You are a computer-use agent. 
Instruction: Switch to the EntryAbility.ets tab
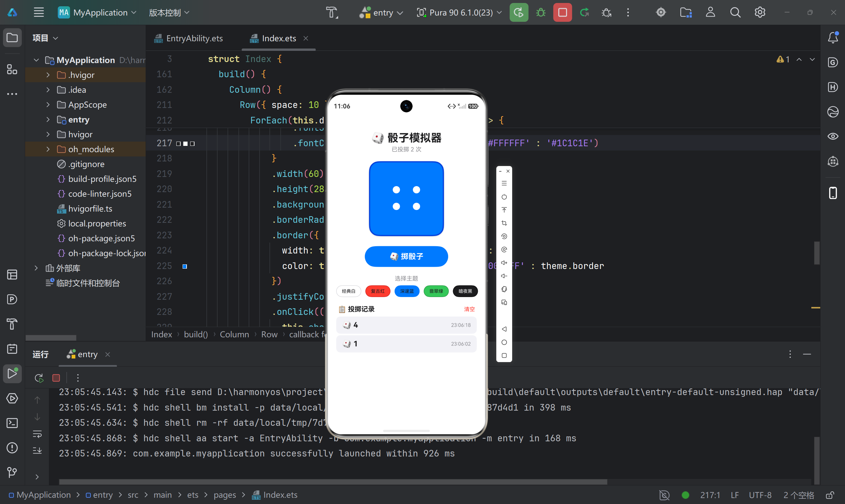click(189, 38)
